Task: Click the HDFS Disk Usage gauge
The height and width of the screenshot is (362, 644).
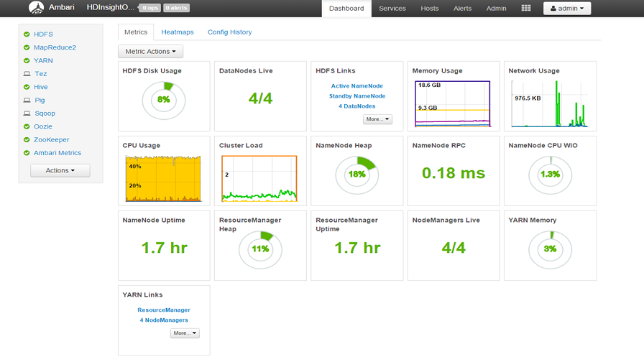Action: tap(164, 101)
